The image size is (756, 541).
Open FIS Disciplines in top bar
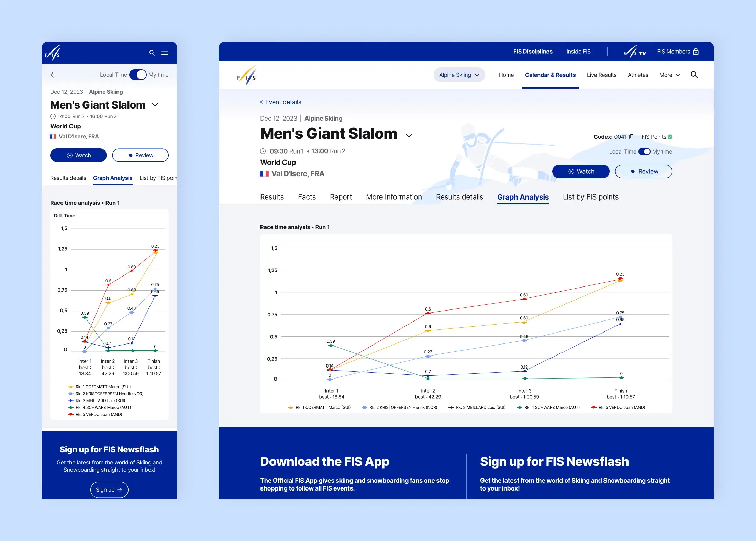pyautogui.click(x=533, y=52)
